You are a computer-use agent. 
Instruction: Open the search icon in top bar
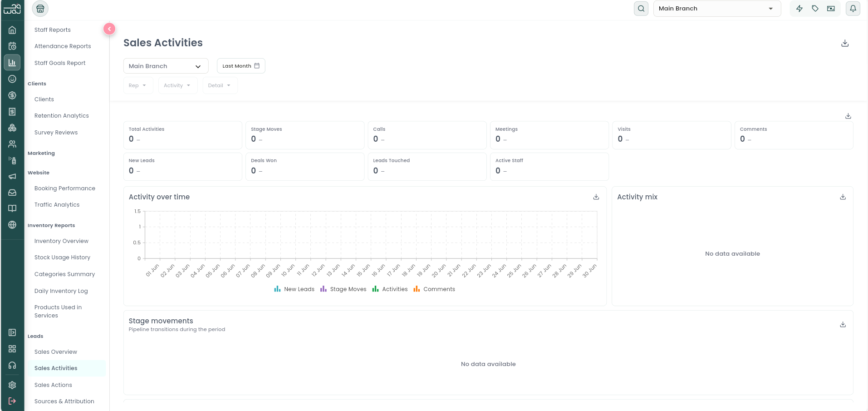pyautogui.click(x=641, y=9)
